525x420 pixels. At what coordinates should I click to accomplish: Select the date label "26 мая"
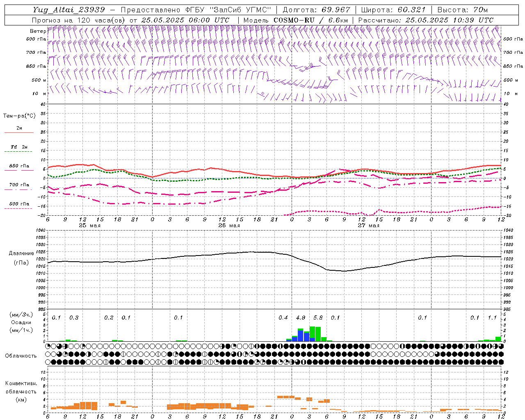tap(229, 226)
